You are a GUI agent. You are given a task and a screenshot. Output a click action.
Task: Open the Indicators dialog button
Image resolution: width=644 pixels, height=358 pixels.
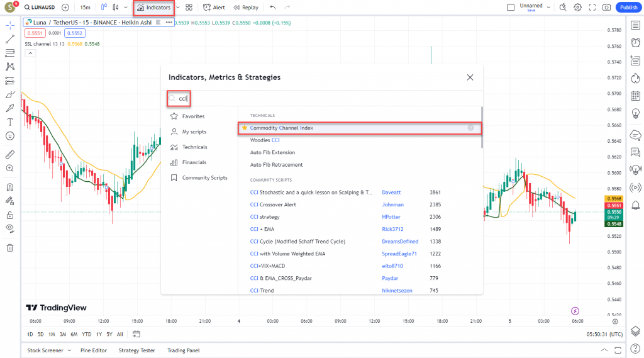(x=153, y=8)
